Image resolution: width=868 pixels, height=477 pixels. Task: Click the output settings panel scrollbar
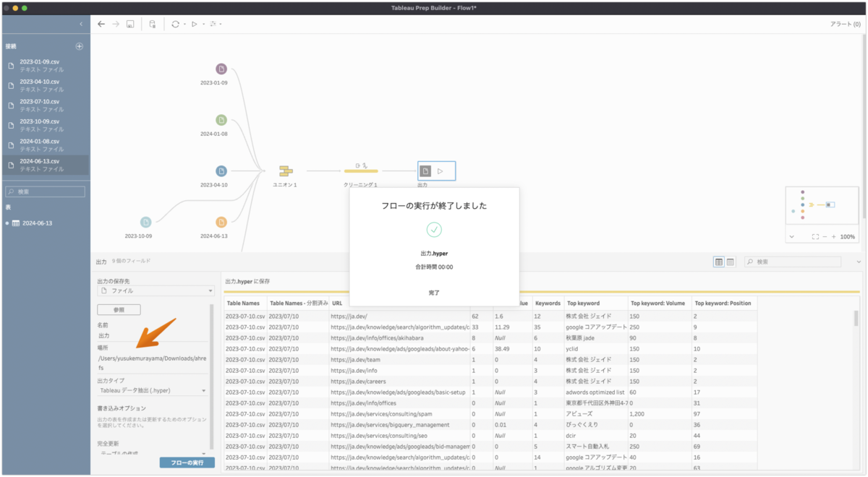click(211, 376)
